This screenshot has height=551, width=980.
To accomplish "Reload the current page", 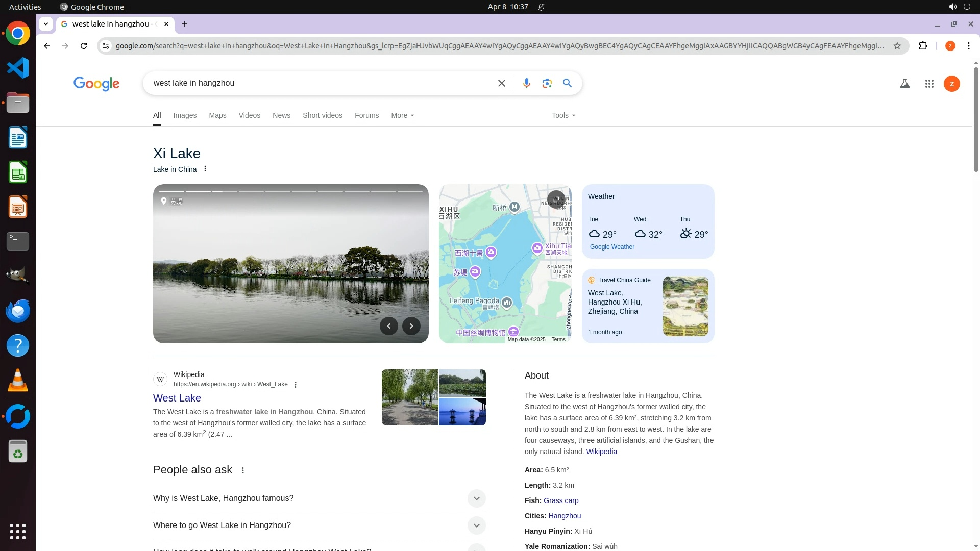I will [84, 46].
